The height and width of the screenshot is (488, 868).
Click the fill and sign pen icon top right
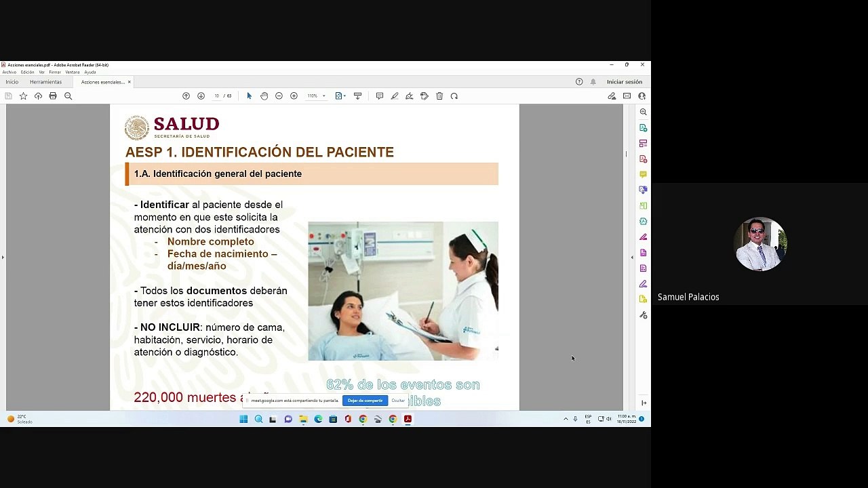[612, 96]
